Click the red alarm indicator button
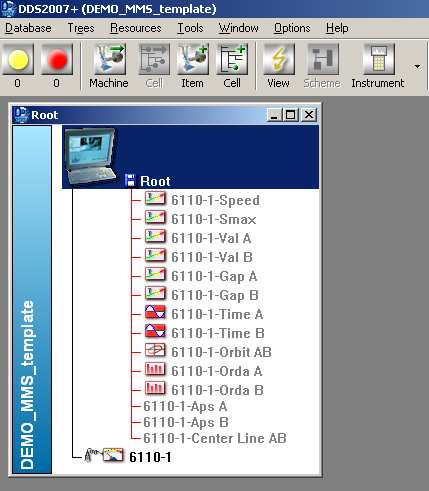The image size is (429, 491). [57, 59]
